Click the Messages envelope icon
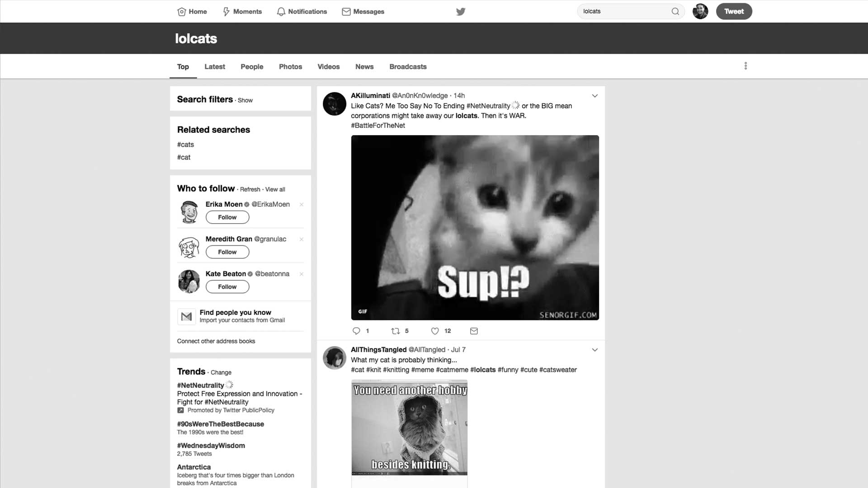The width and height of the screenshot is (868, 488). 346,12
